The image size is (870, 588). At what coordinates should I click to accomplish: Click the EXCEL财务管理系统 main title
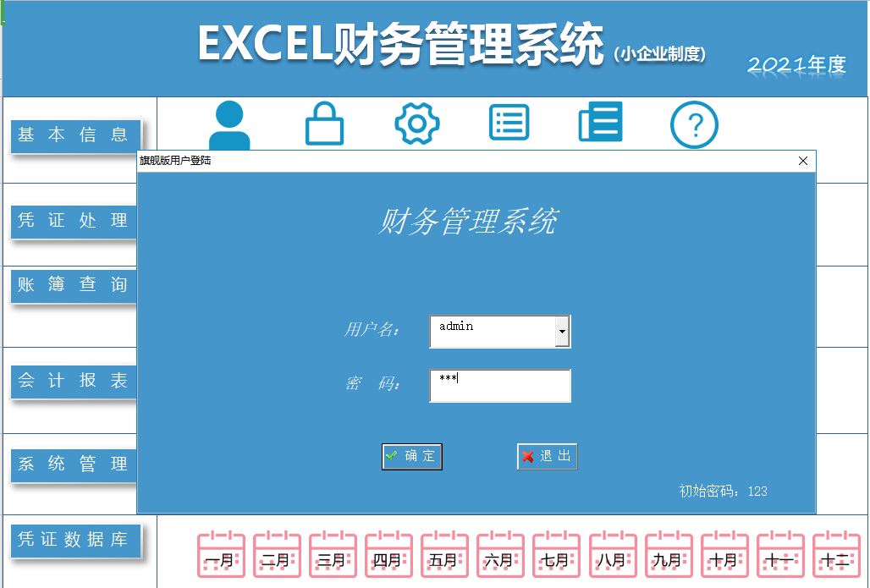[x=400, y=44]
